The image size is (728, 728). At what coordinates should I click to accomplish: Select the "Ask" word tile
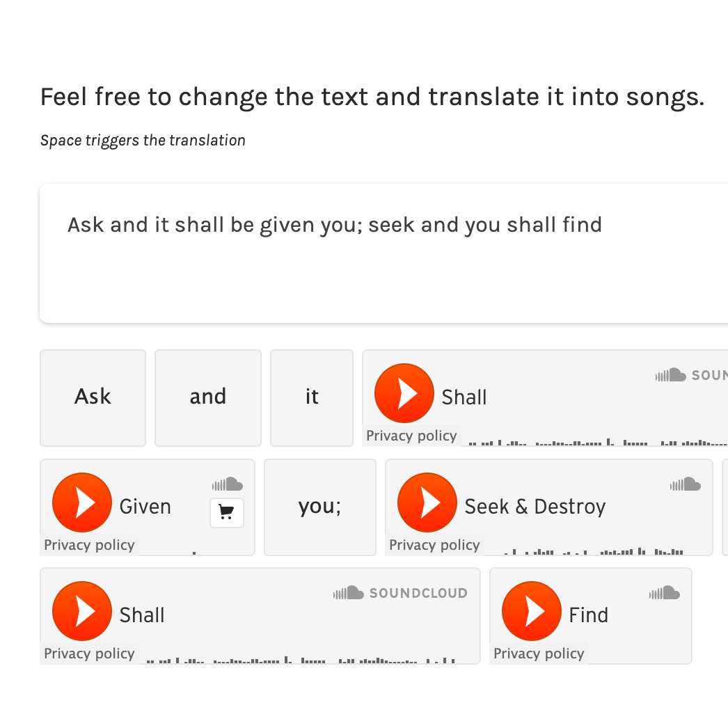coord(93,397)
